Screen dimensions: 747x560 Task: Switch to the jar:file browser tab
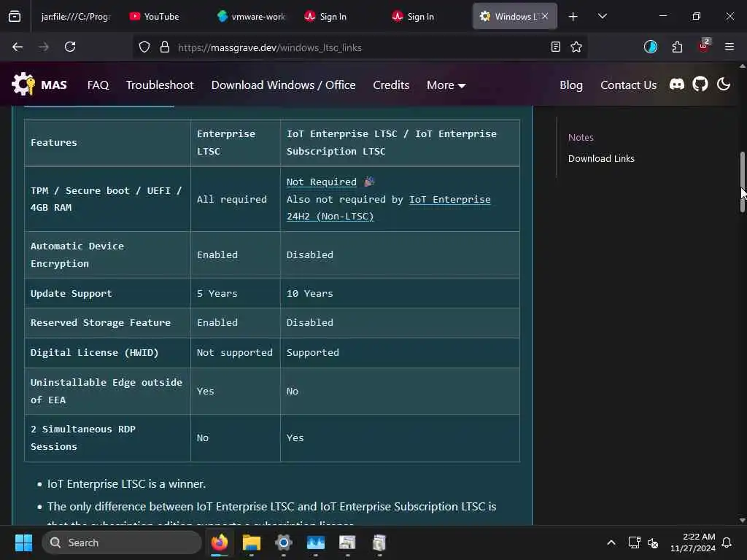[x=76, y=17]
